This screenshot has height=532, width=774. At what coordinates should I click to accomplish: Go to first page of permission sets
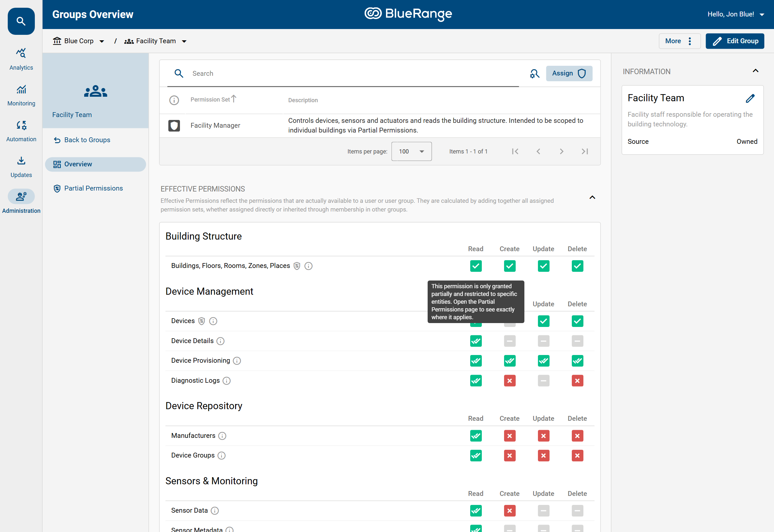click(515, 152)
